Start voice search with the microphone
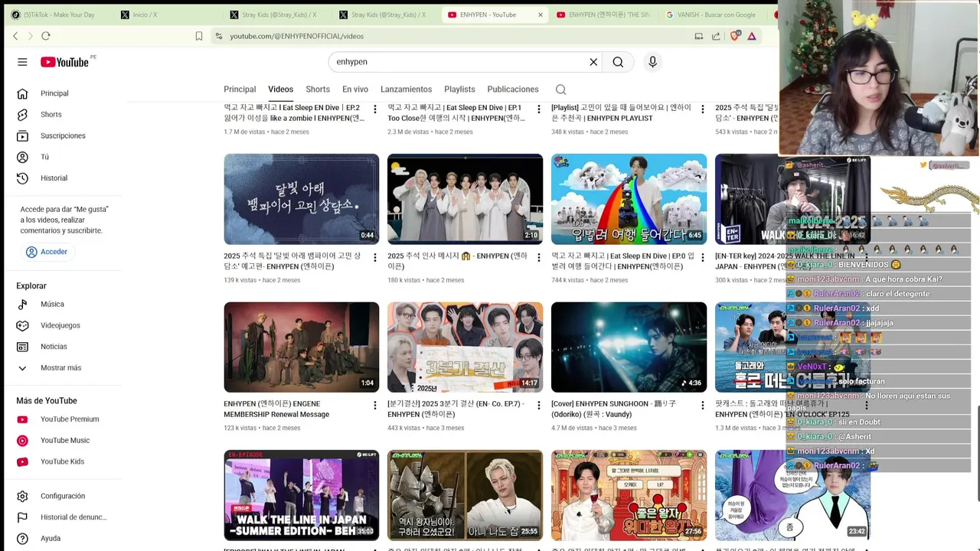This screenshot has width=980, height=551. click(652, 62)
